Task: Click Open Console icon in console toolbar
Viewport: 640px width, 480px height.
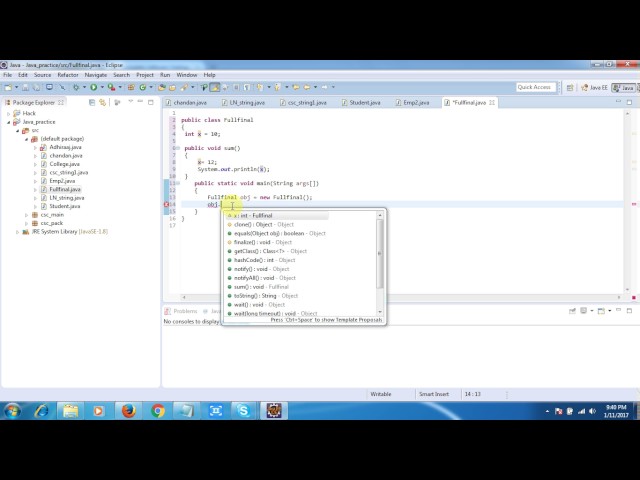Action: click(601, 311)
